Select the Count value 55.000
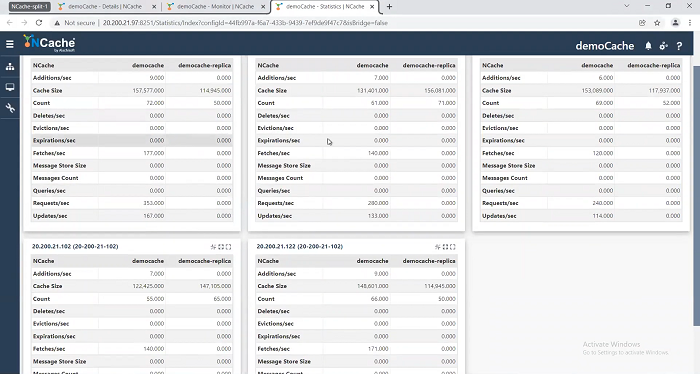 (x=155, y=299)
